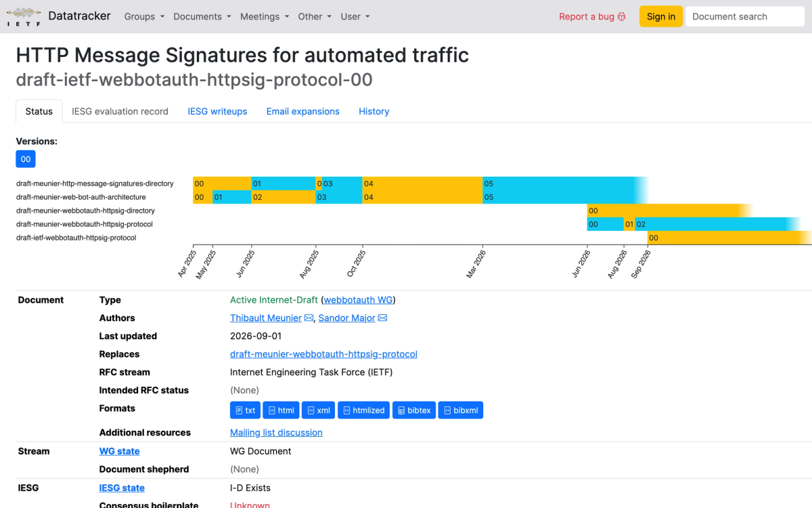
Task: Click the Last updated date 2026-09-01
Action: 256,336
